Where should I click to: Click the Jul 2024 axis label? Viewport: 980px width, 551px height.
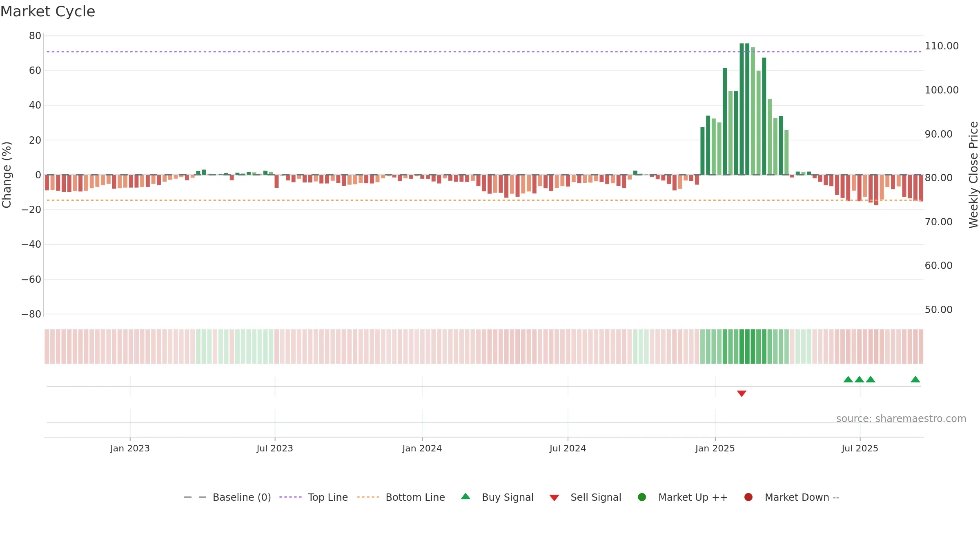(x=568, y=448)
